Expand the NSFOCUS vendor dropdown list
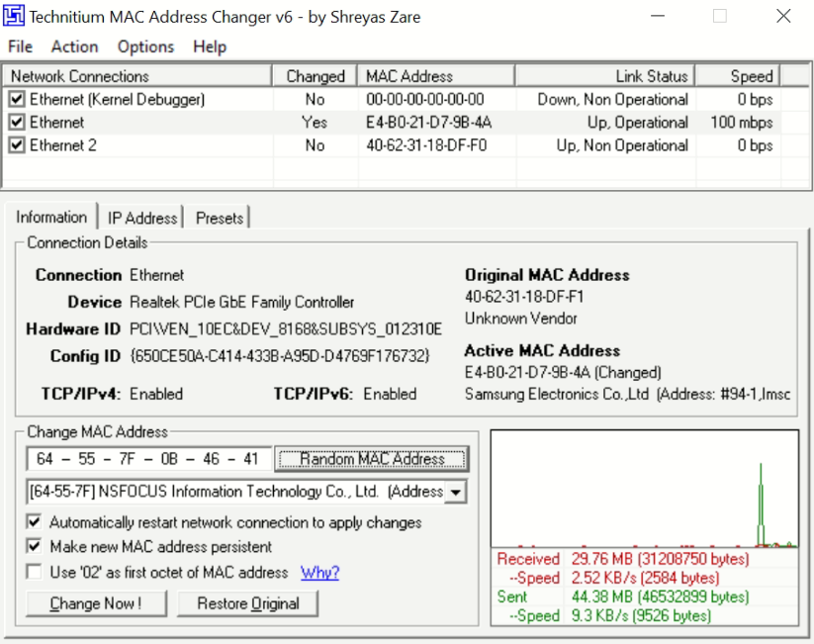Image resolution: width=814 pixels, height=644 pixels. click(455, 492)
